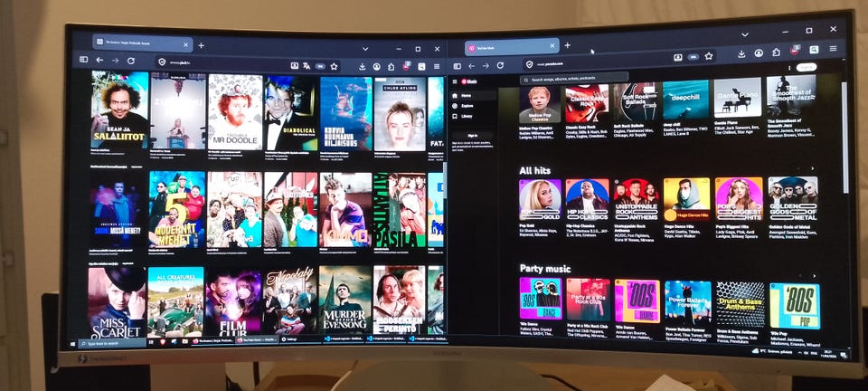Open the Pasila show poster

pos(399,209)
